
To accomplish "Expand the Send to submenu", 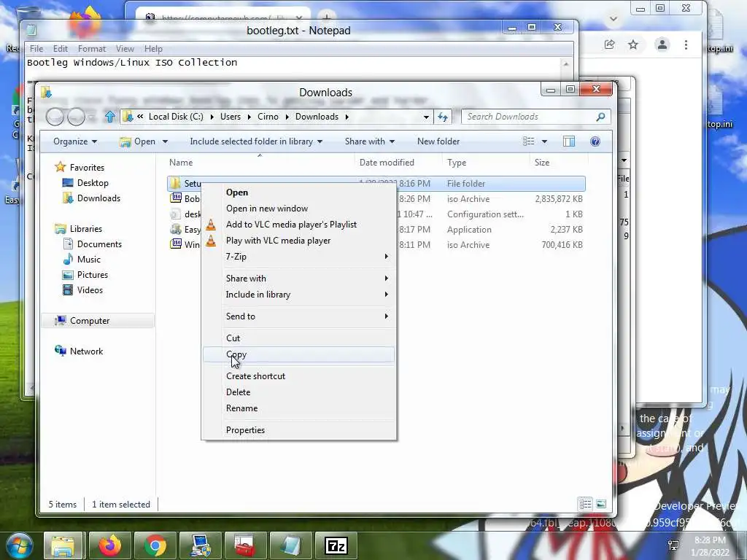I will click(x=298, y=316).
